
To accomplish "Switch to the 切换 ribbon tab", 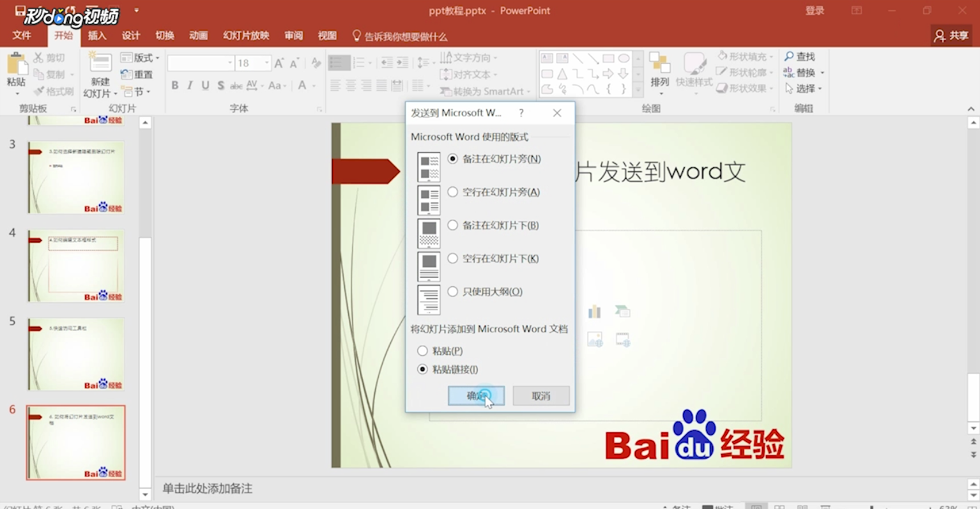I will 165,36.
